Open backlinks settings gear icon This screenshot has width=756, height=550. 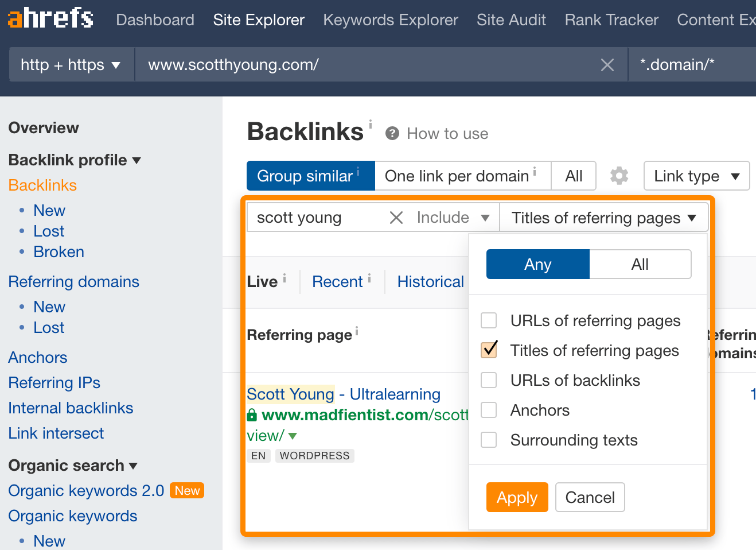619,176
